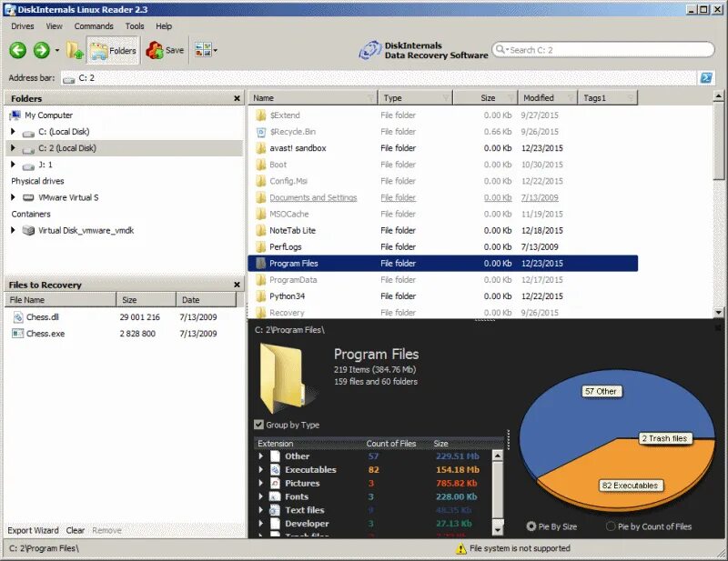Open the navigation history dropdown arrow

coord(57,50)
